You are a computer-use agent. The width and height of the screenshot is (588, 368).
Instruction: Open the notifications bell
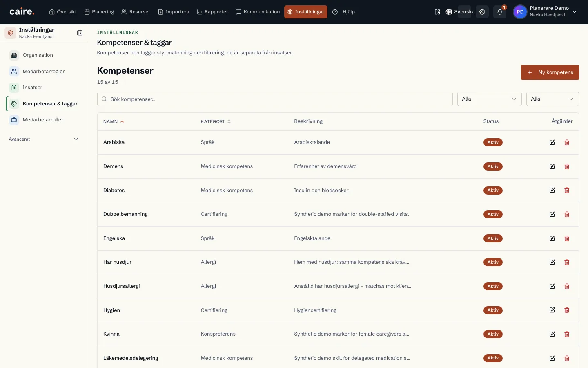click(500, 12)
